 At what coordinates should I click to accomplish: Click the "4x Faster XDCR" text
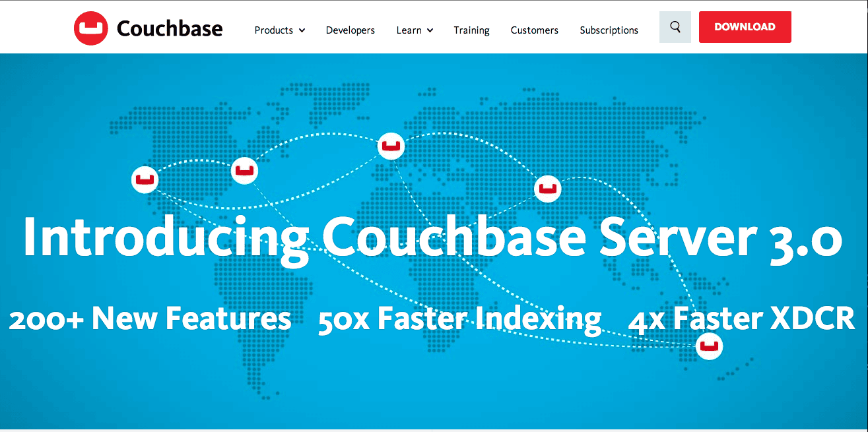[x=742, y=319]
